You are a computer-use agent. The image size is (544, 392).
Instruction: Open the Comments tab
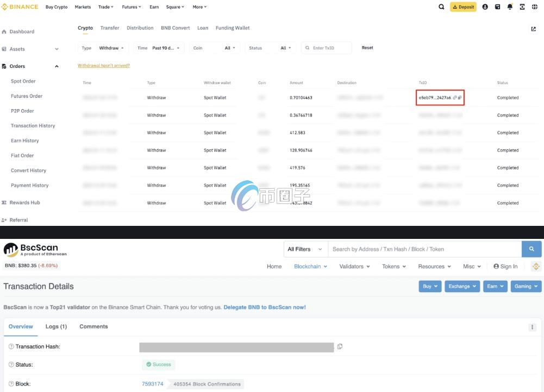coord(93,326)
